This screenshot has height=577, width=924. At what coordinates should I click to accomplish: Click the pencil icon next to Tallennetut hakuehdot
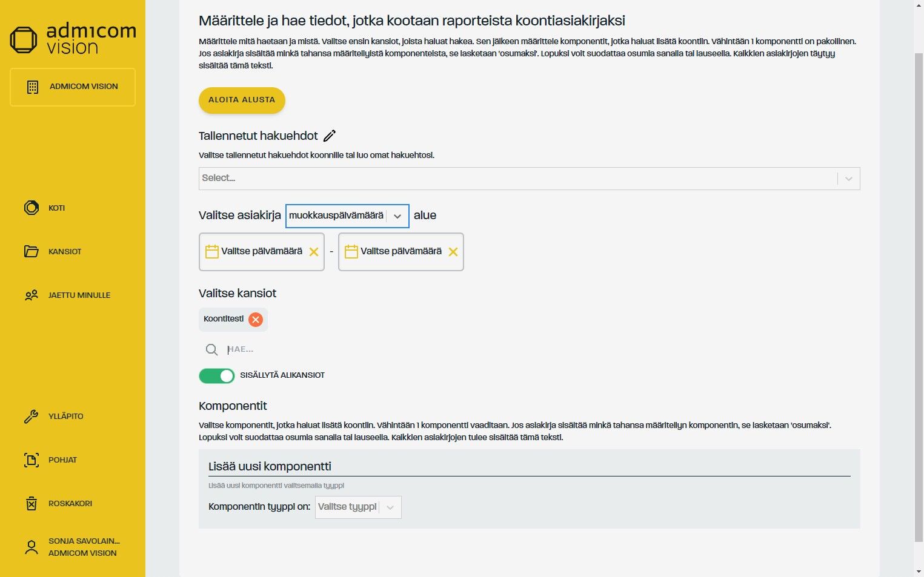(330, 136)
